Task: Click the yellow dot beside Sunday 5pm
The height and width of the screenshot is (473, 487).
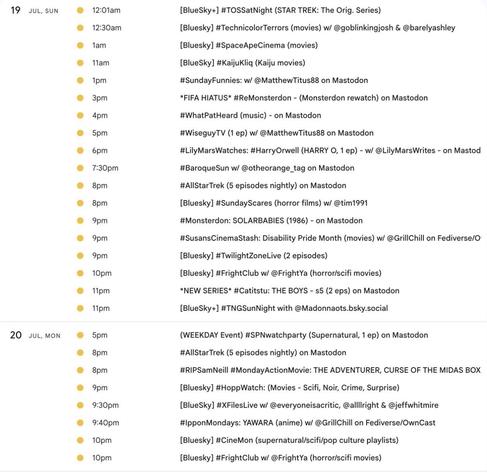Action: 80,133
